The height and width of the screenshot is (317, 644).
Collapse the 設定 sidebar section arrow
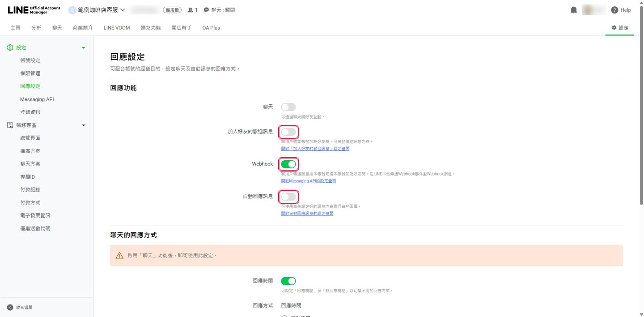pyautogui.click(x=83, y=47)
